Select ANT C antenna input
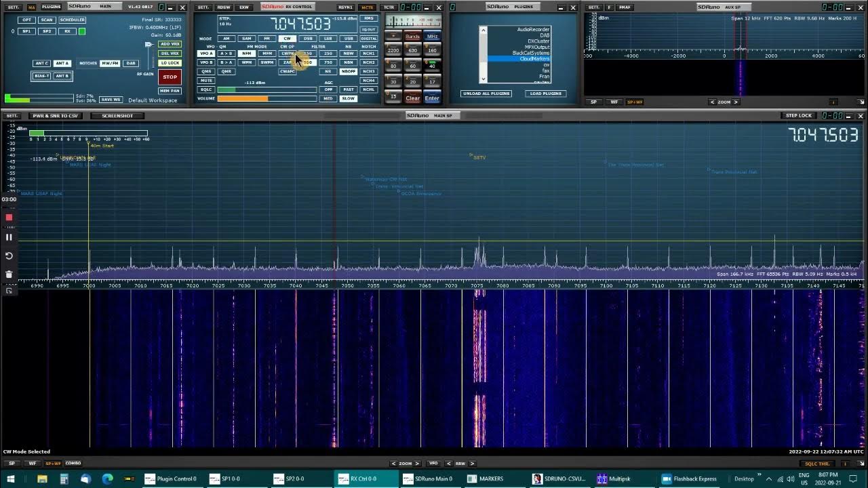Image resolution: width=868 pixels, height=488 pixels. pyautogui.click(x=42, y=63)
